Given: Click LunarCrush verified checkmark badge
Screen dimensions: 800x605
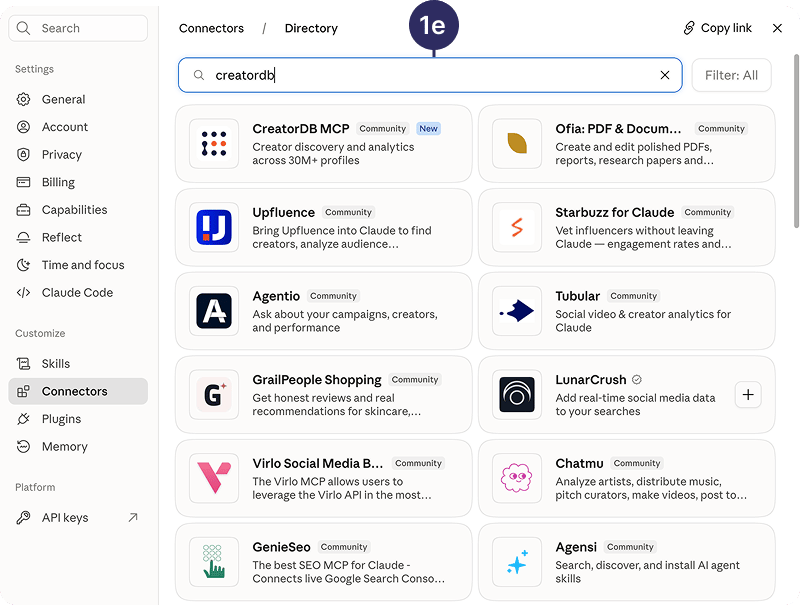Looking at the screenshot, I should coord(636,380).
